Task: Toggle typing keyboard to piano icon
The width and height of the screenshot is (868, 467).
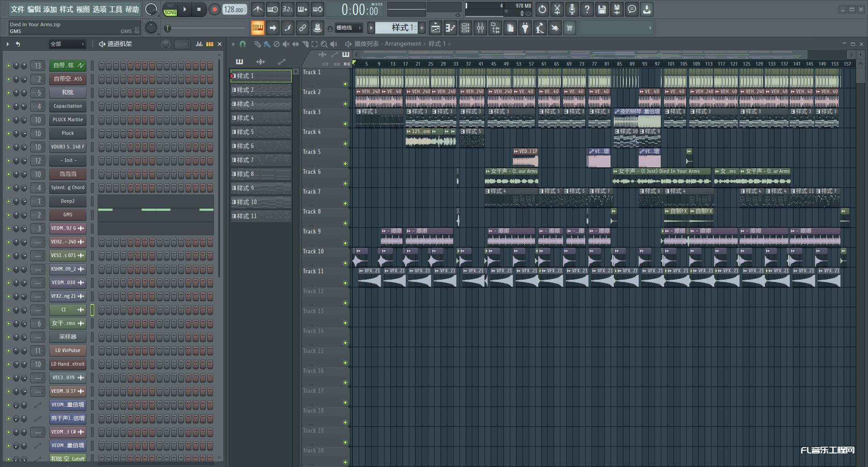Action: click(x=257, y=28)
